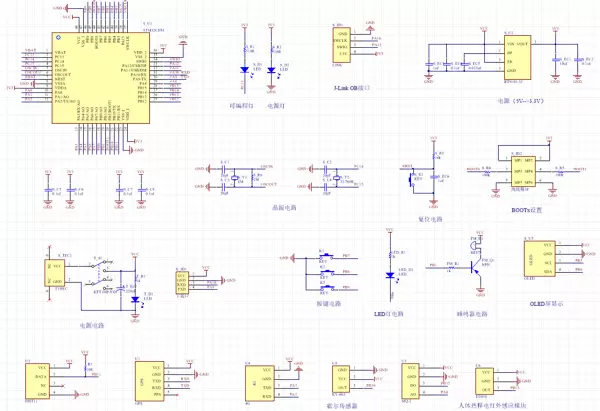
Task: Click the 电源灯 power indicator LED
Action: [281, 71]
